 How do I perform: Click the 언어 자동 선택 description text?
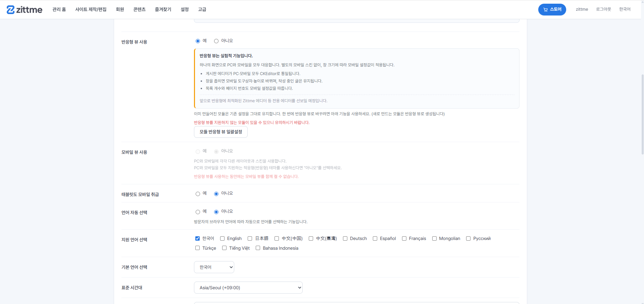tap(251, 222)
